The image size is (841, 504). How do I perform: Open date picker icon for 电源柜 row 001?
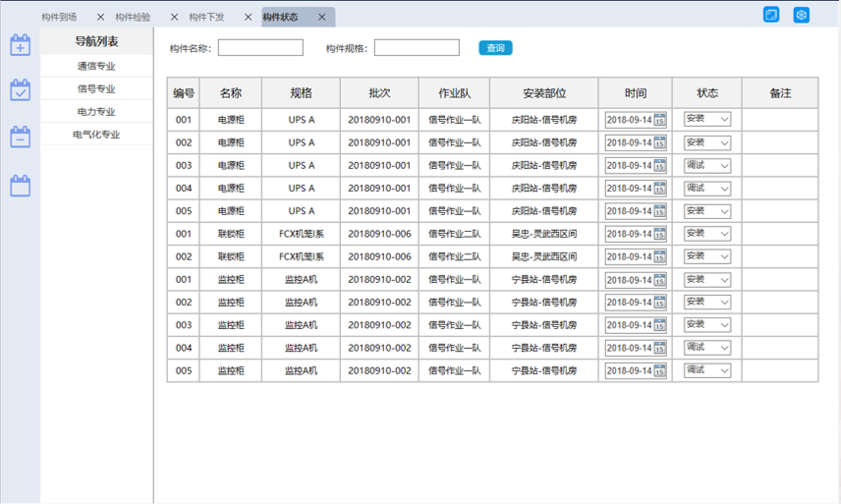click(x=660, y=120)
